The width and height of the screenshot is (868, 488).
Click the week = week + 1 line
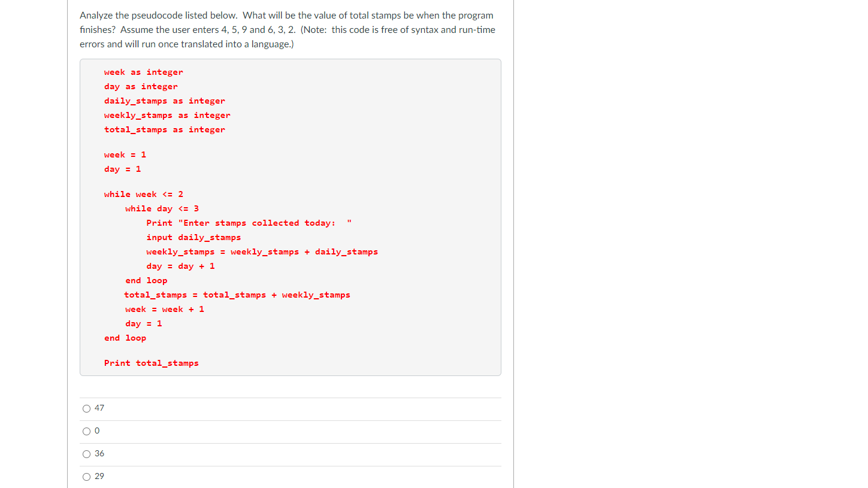coord(164,309)
